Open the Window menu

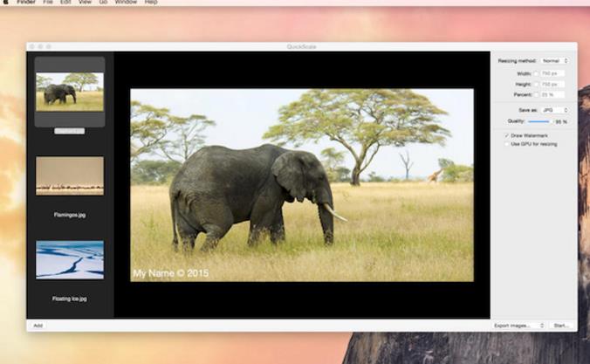(126, 3)
